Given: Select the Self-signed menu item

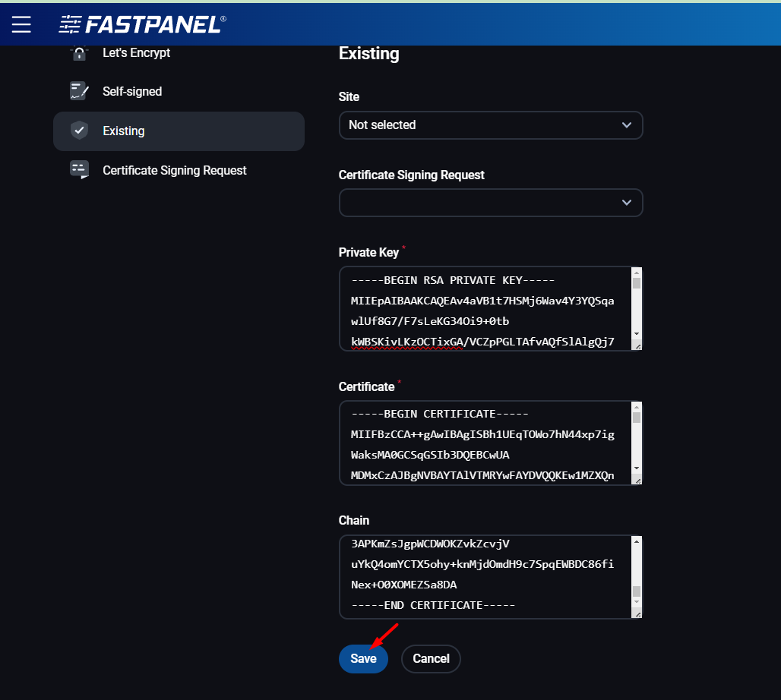Looking at the screenshot, I should [x=132, y=92].
